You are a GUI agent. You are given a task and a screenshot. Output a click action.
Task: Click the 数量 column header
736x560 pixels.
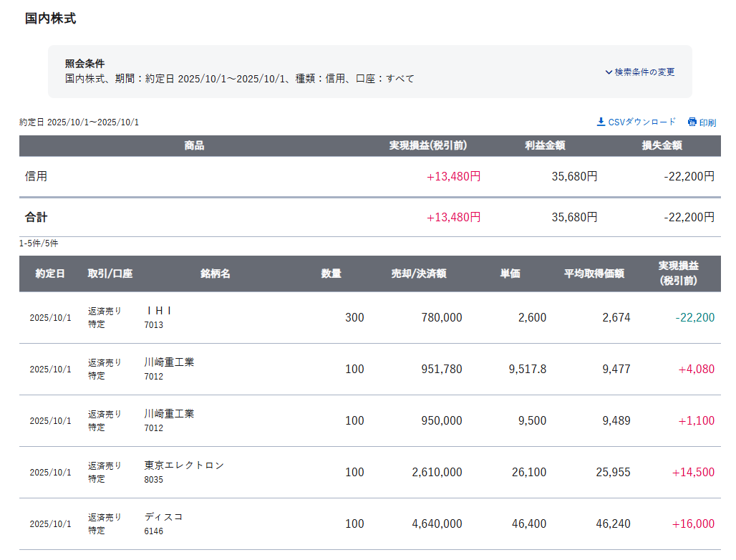[x=331, y=274]
